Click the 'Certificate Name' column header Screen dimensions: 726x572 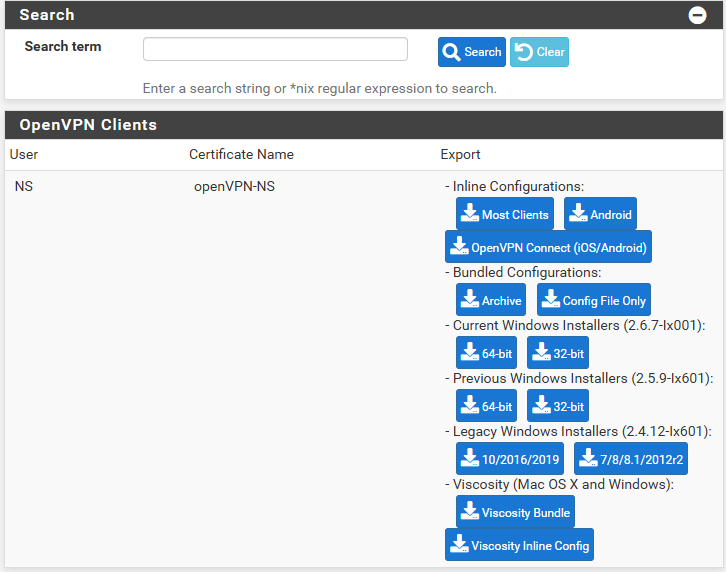point(241,154)
